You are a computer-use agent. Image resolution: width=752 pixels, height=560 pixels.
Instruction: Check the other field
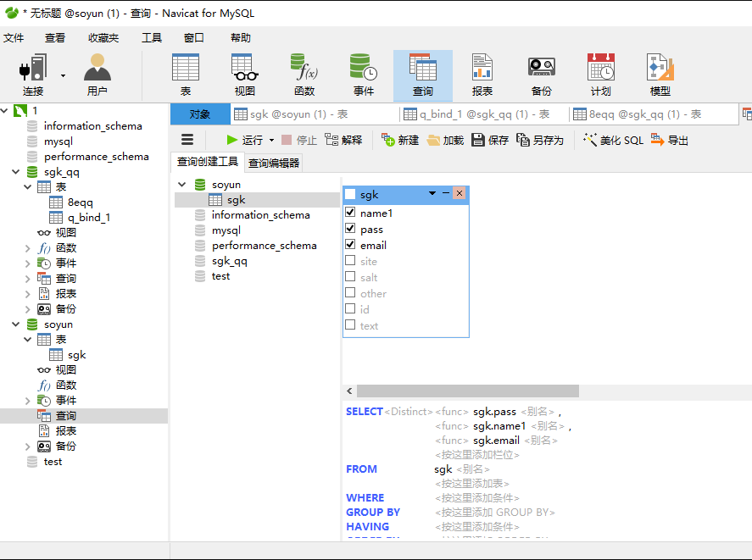click(350, 292)
